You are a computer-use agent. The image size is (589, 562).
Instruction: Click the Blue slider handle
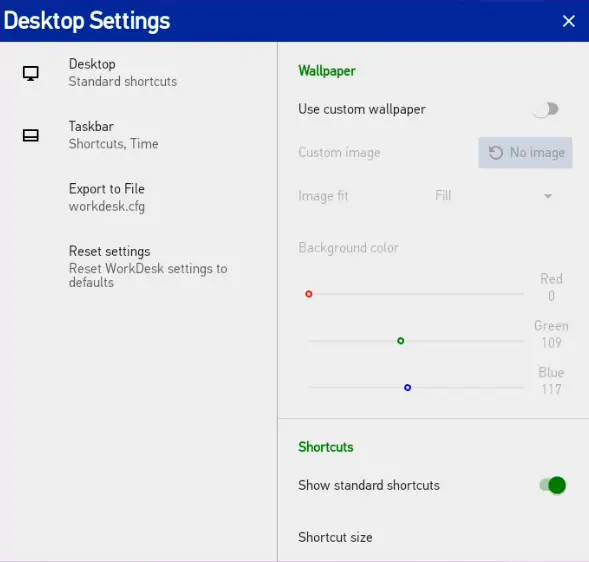(408, 387)
